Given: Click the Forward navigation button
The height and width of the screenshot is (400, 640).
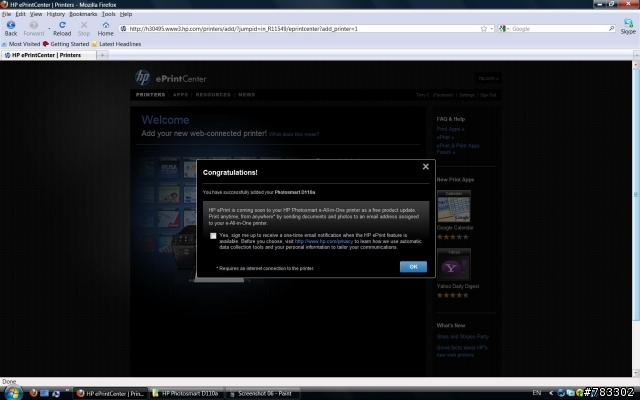Looking at the screenshot, I should click(33, 29).
